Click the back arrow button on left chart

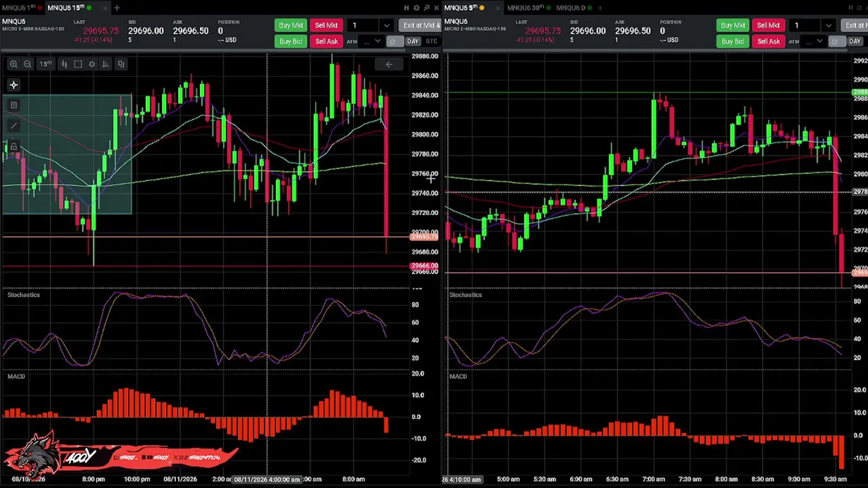click(389, 64)
